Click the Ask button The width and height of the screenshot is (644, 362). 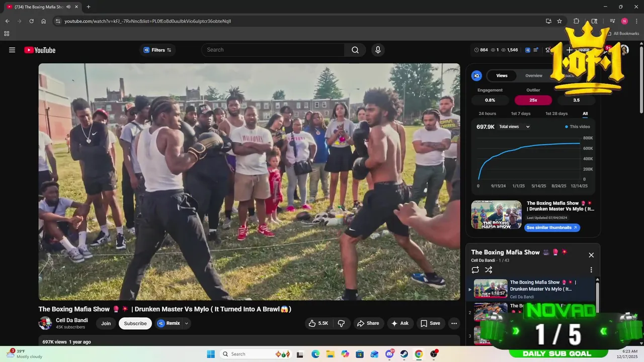tap(400, 323)
